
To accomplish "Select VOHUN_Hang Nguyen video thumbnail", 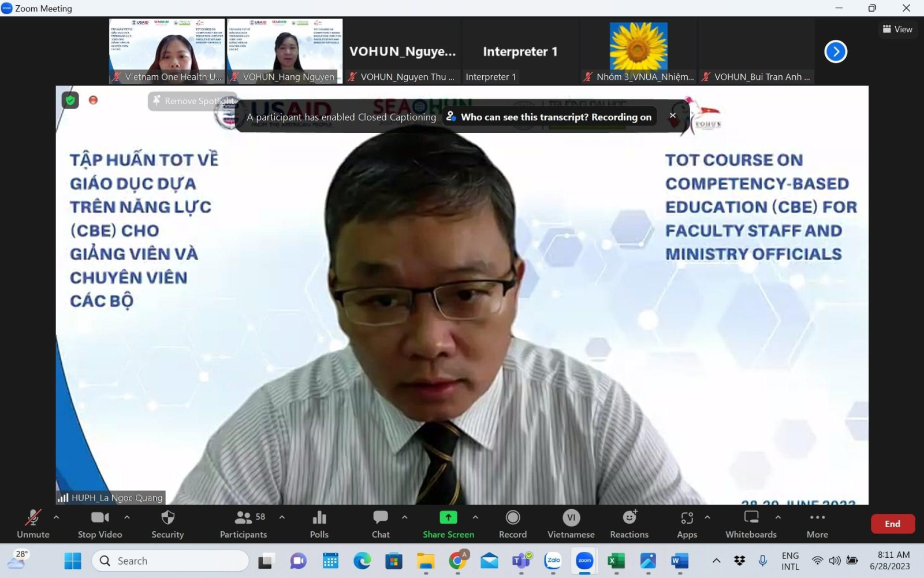I will 285,51.
